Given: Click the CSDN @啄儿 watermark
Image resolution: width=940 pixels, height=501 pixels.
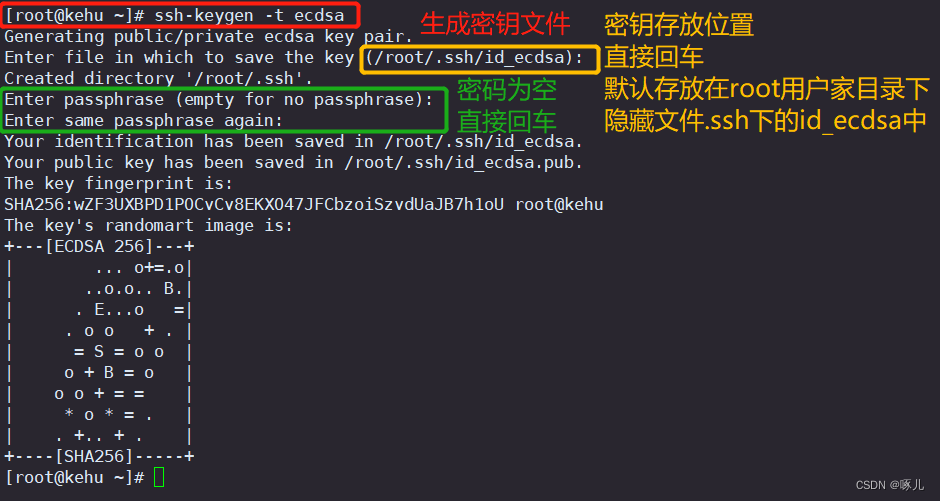Looking at the screenshot, I should tap(892, 485).
